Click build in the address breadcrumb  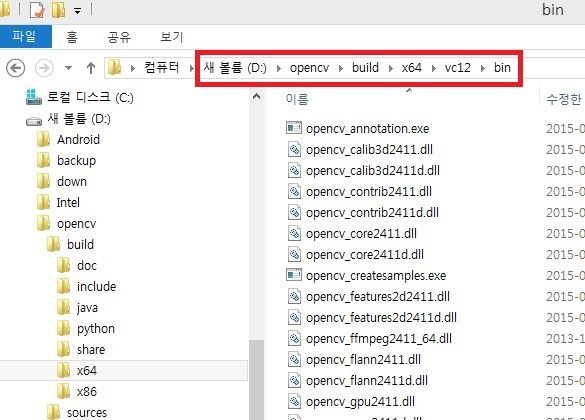[x=365, y=68]
